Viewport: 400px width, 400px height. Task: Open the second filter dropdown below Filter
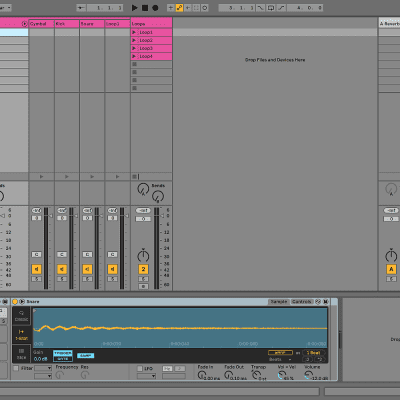coord(43,376)
